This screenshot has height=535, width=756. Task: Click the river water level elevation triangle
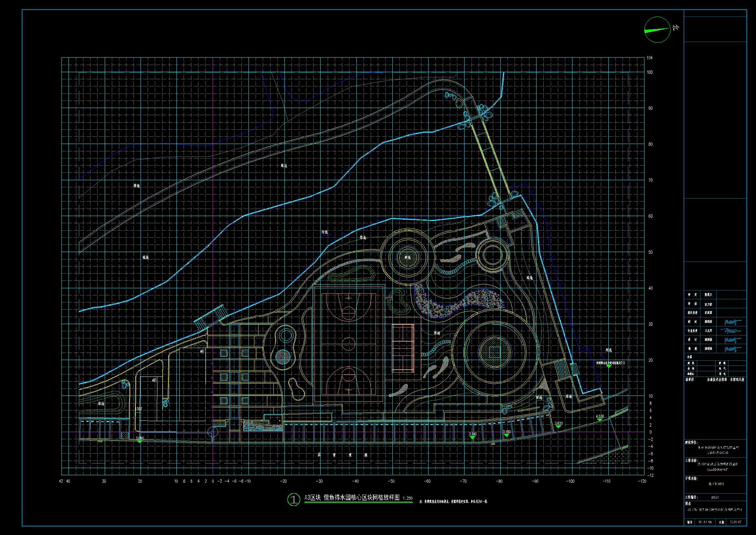(609, 366)
